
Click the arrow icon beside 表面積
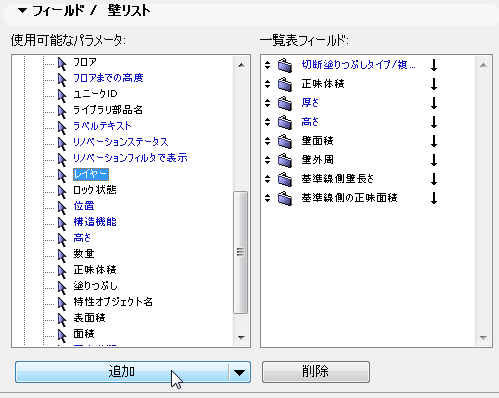coord(62,319)
